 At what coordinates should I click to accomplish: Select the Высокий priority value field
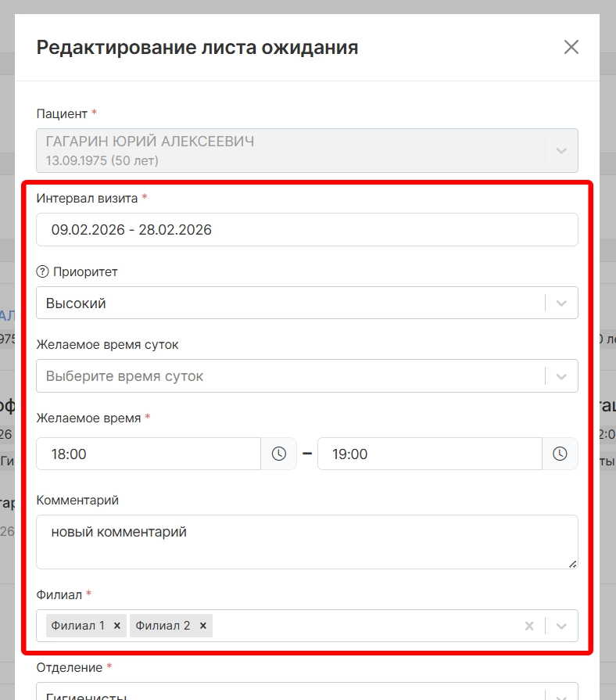point(289,303)
